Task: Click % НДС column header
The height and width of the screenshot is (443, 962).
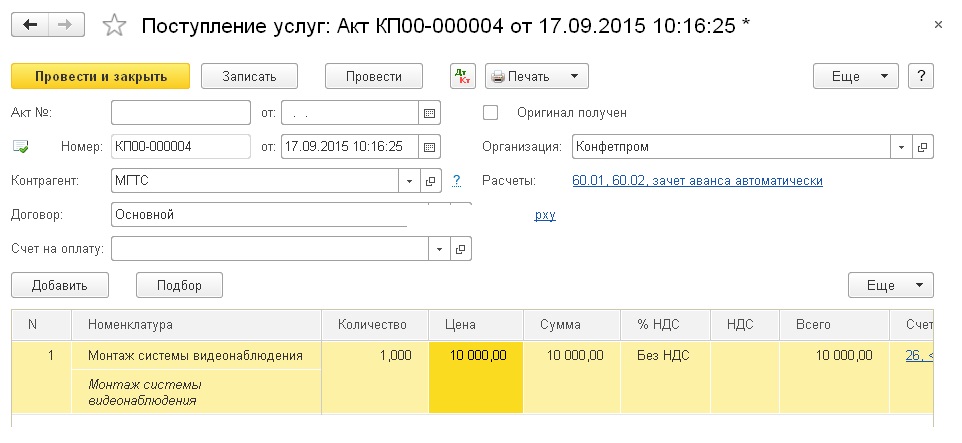Action: pos(666,325)
